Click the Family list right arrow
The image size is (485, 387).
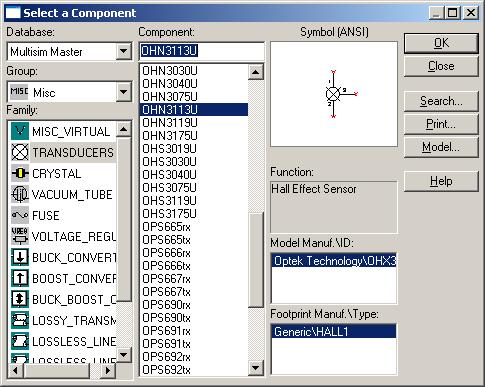click(x=107, y=370)
